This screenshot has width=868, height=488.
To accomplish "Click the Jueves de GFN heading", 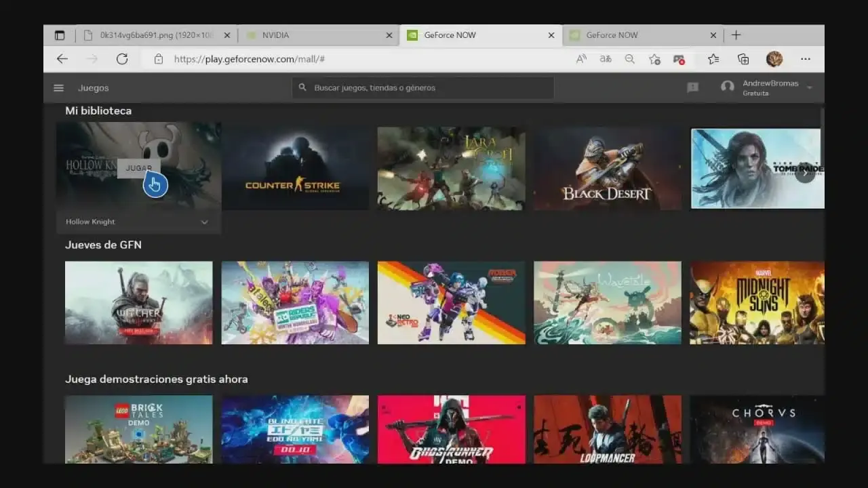I will point(103,245).
